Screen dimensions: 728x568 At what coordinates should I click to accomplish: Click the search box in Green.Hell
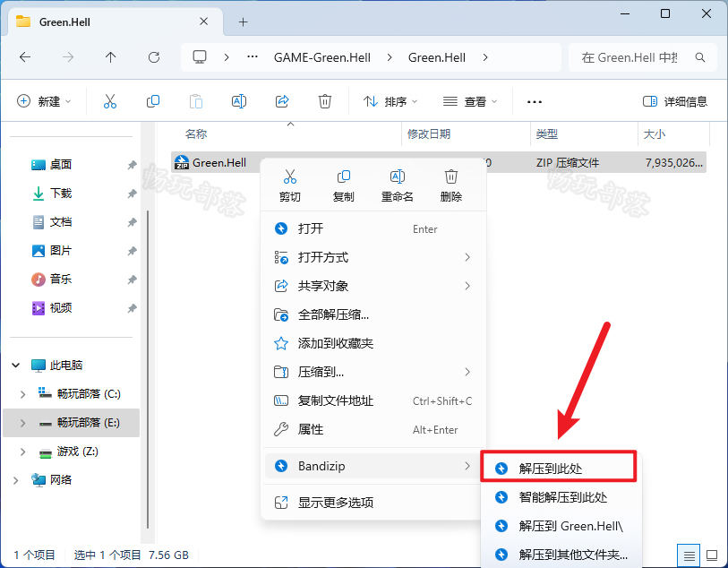pyautogui.click(x=643, y=57)
